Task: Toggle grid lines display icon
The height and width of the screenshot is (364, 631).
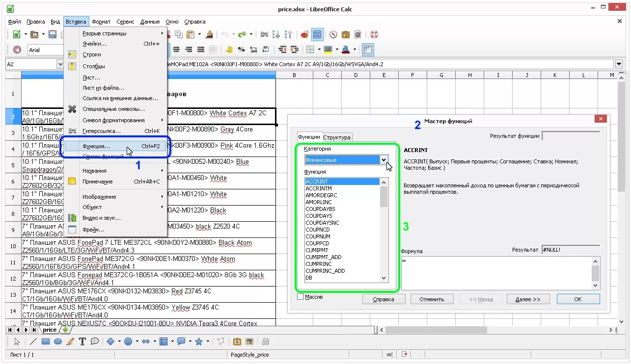Action: (x=368, y=50)
